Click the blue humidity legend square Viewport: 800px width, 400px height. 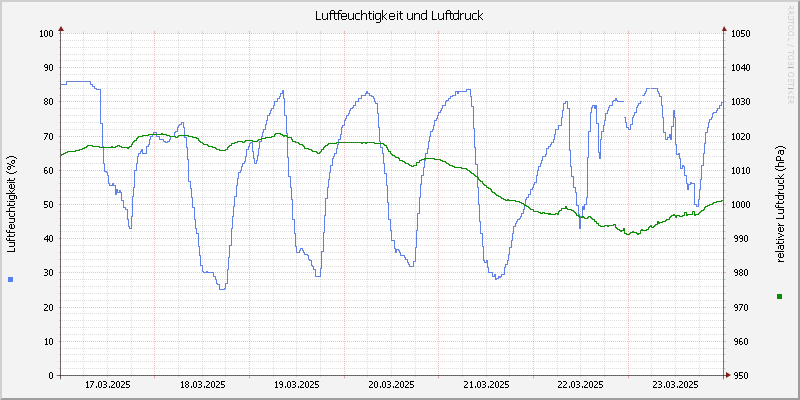click(11, 279)
